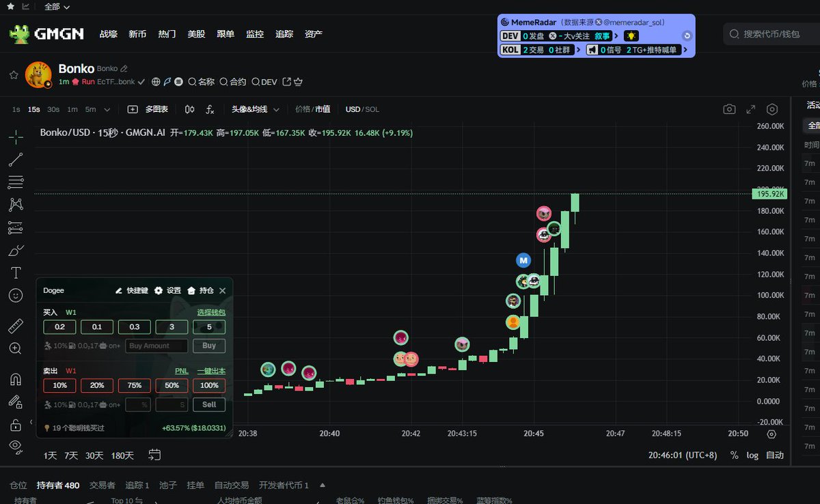
Task: Expand the MemeRadar DEV row arrow
Action: (x=616, y=36)
